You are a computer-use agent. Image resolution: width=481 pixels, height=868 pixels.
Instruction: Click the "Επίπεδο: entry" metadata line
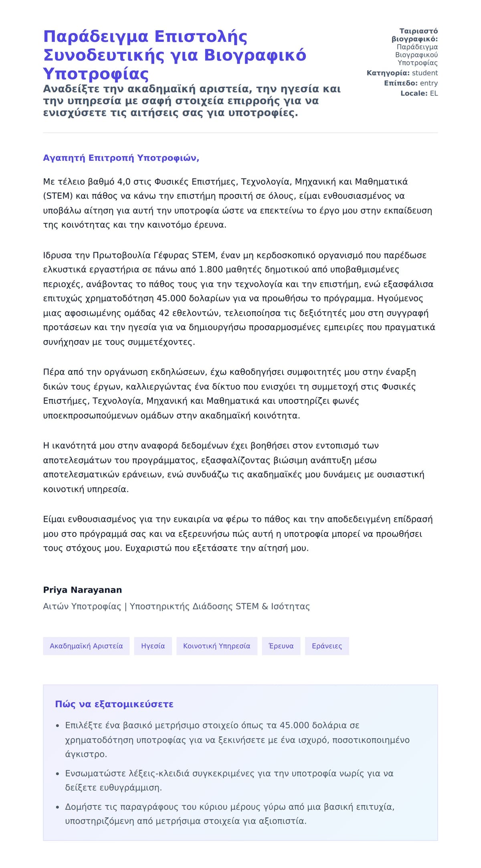tap(410, 83)
